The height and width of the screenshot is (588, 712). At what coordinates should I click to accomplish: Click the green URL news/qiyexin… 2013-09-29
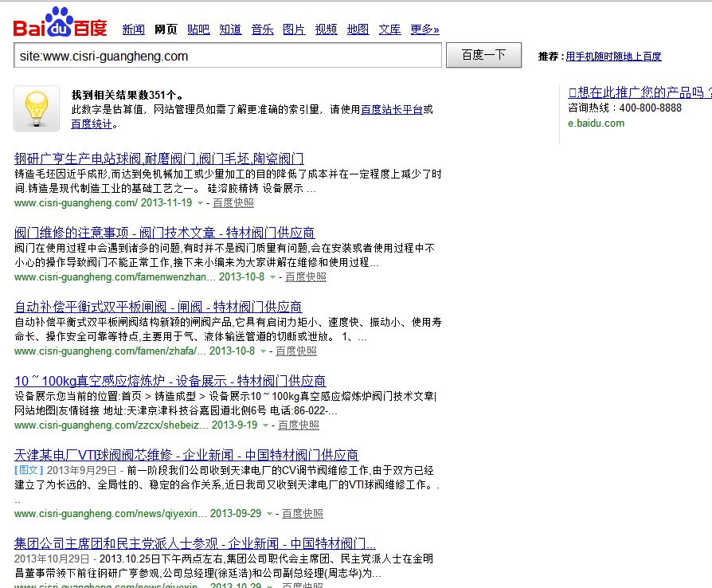138,513
